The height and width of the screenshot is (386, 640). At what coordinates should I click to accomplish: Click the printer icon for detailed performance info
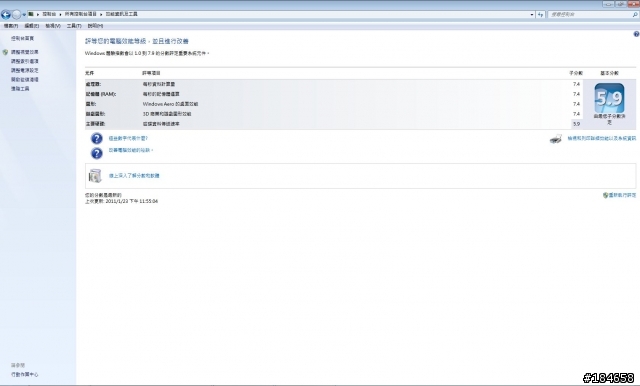tap(556, 139)
